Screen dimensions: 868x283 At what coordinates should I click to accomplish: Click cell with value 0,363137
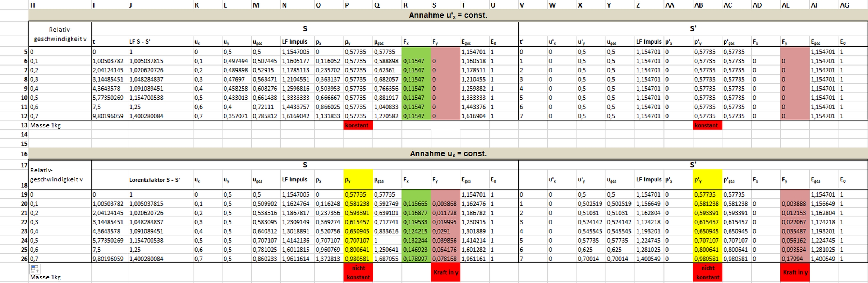(329, 80)
